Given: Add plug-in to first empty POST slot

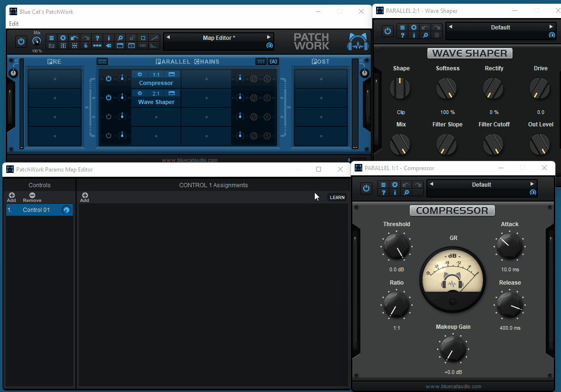Looking at the screenshot, I should click(321, 79).
